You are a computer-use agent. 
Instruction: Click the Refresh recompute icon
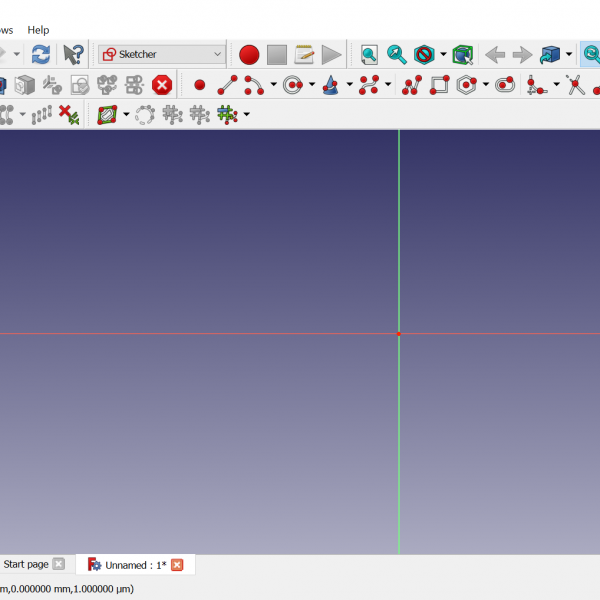41,54
